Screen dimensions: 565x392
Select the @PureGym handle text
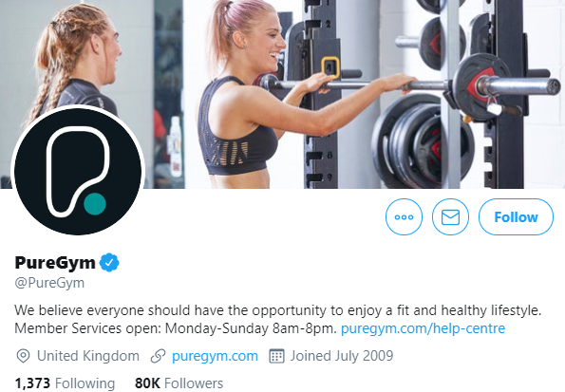49,283
